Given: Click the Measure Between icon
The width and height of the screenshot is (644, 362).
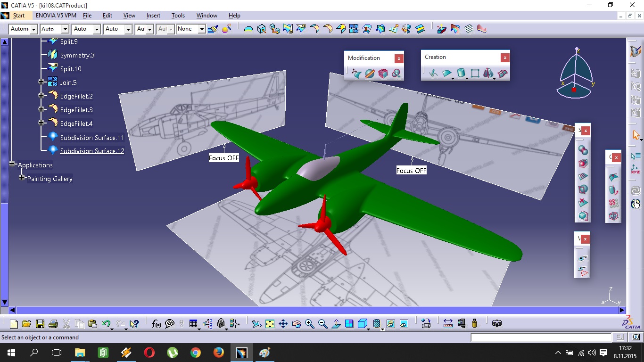Looking at the screenshot, I should (448, 323).
